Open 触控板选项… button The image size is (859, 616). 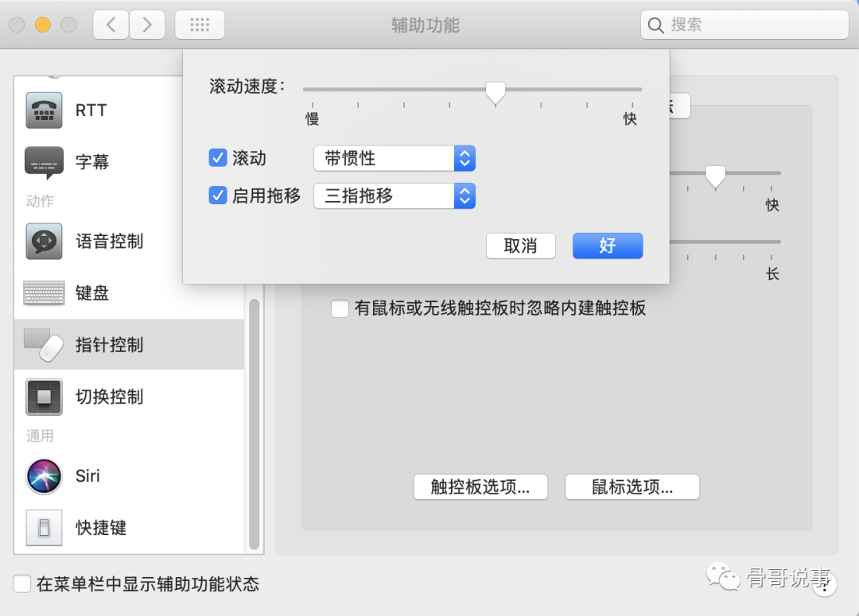(480, 486)
